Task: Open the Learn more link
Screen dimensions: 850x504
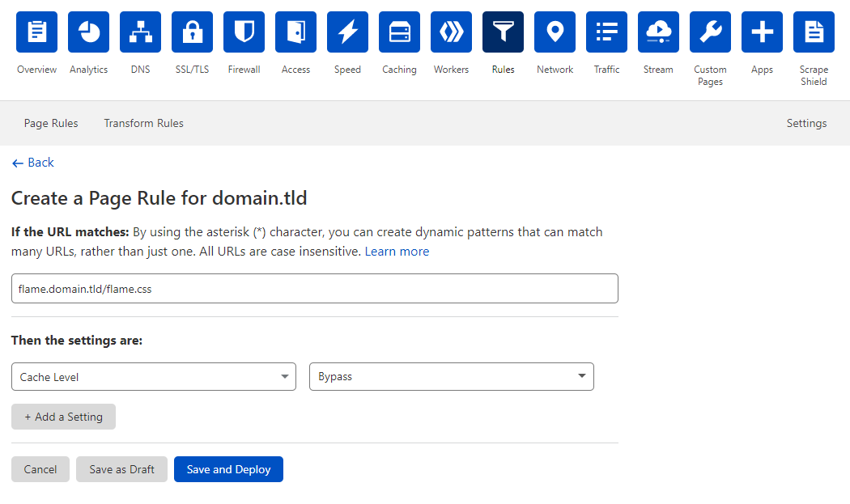Action: click(397, 251)
